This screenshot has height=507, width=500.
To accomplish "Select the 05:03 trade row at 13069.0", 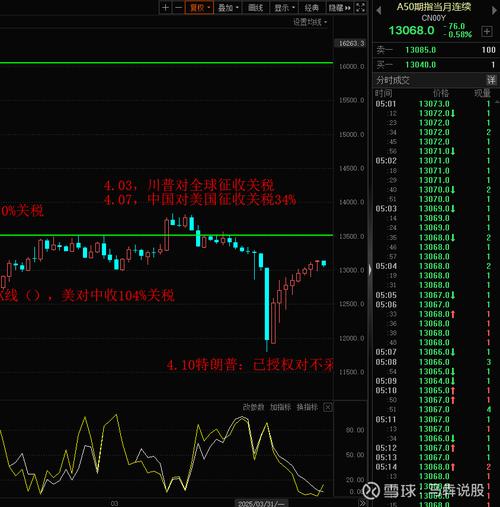I will point(433,209).
